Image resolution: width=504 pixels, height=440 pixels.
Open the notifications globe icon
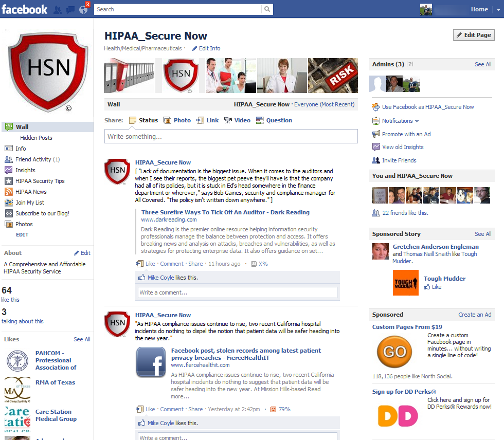tap(83, 9)
